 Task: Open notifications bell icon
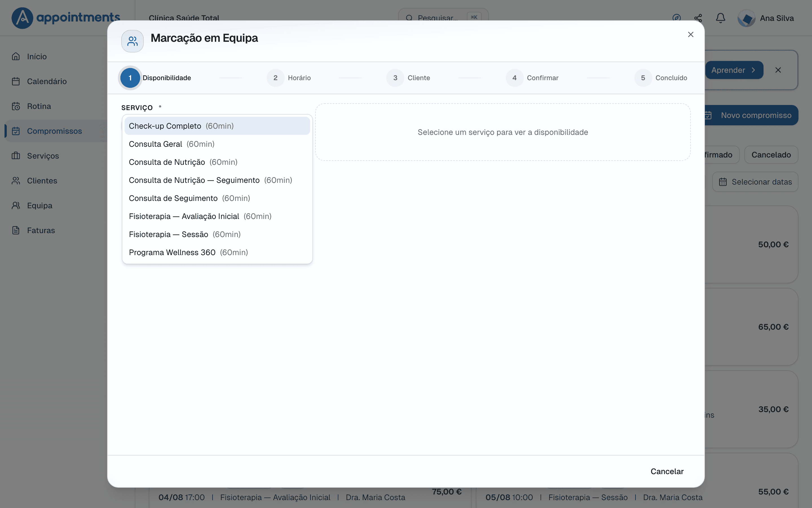[x=720, y=18]
